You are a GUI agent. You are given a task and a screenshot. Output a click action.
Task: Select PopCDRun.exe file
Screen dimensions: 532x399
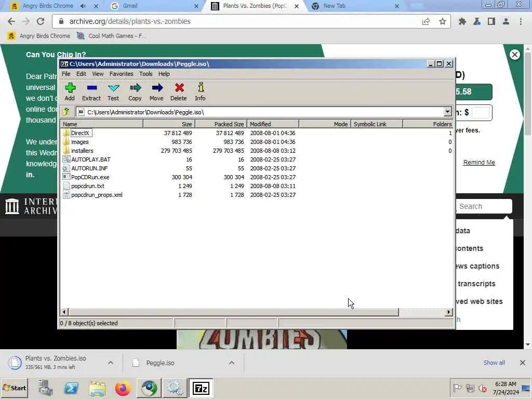click(x=90, y=177)
